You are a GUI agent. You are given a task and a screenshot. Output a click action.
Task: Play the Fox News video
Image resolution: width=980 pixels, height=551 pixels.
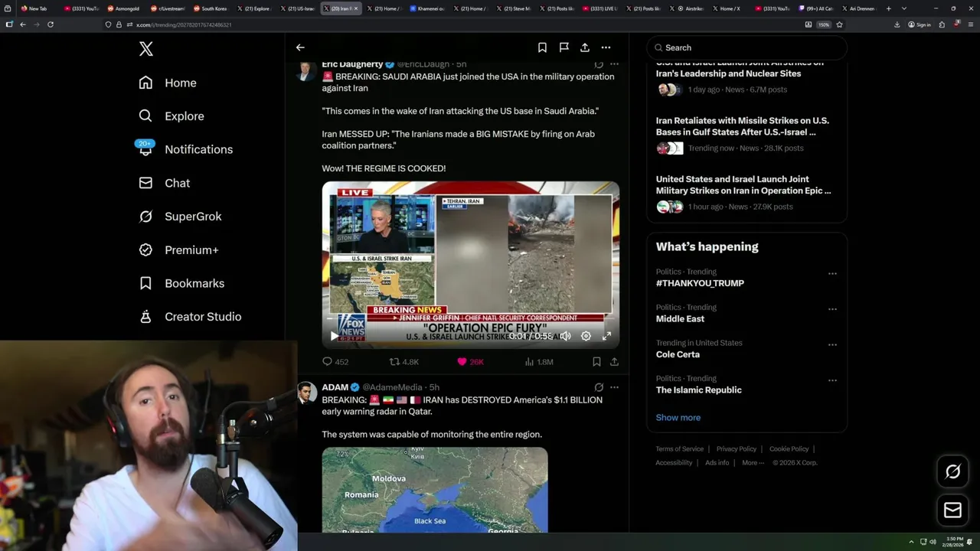(334, 336)
